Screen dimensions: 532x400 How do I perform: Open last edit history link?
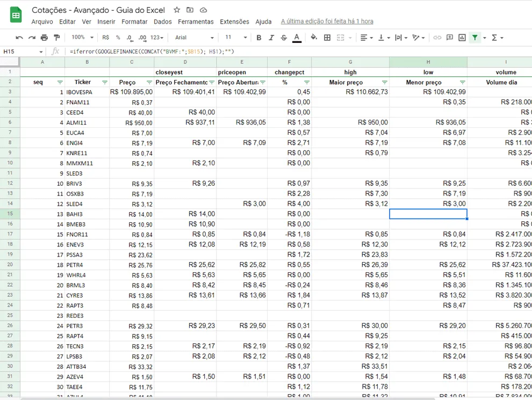[327, 21]
